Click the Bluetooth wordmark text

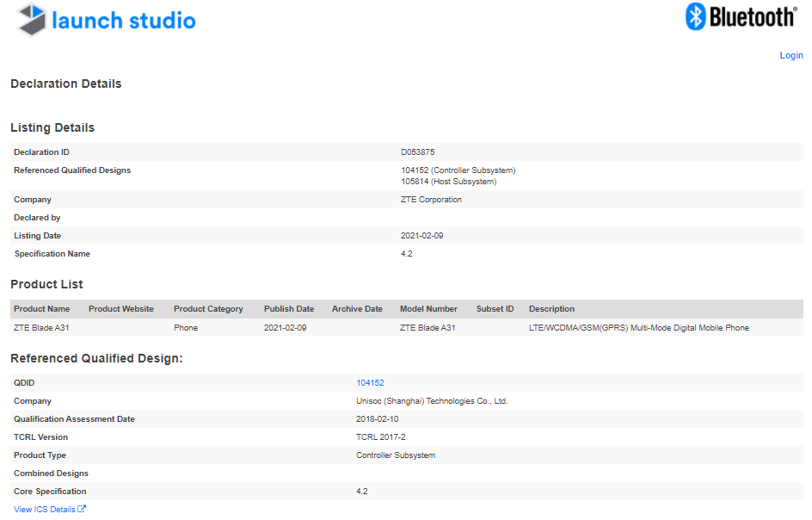tap(754, 17)
